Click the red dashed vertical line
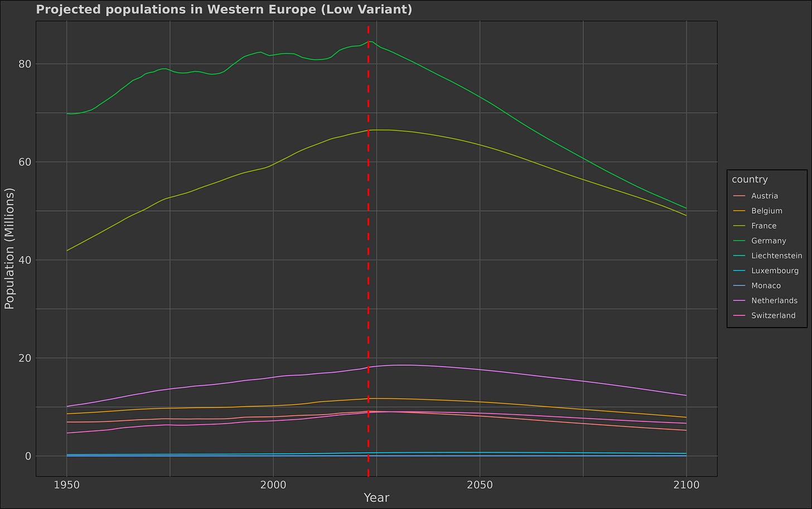This screenshot has height=509, width=812. point(369,248)
